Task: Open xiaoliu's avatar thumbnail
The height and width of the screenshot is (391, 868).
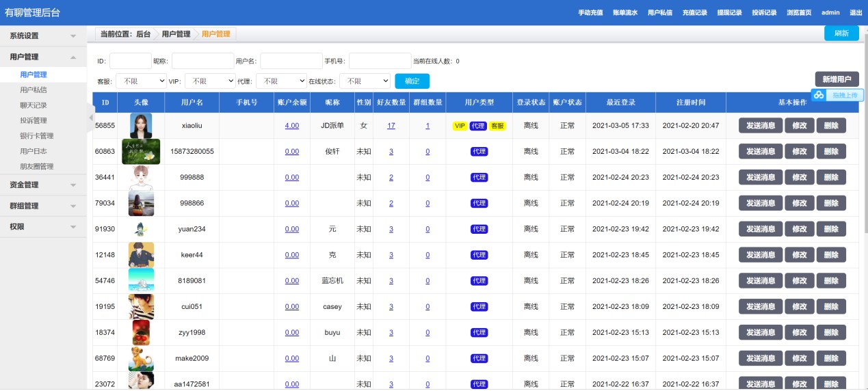Action: [141, 126]
